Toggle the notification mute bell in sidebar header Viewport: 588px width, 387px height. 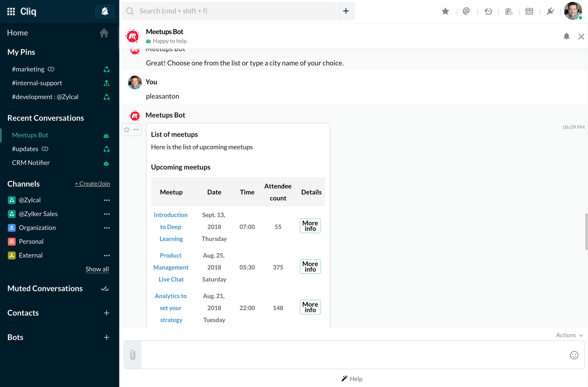click(x=105, y=11)
